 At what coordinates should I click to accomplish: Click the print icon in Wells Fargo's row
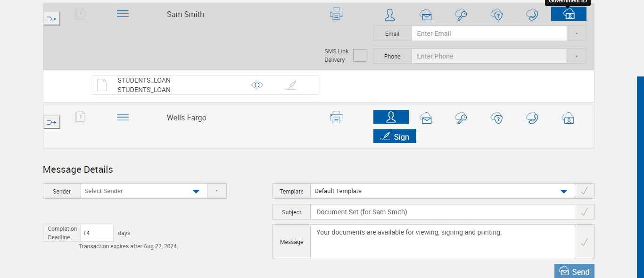pyautogui.click(x=336, y=117)
